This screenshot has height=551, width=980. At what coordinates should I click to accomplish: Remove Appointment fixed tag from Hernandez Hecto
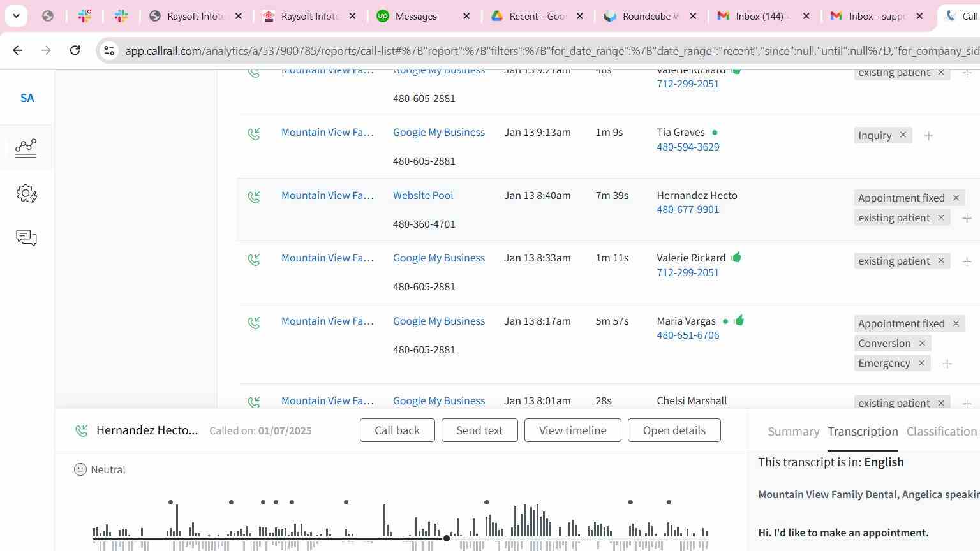[x=956, y=198]
